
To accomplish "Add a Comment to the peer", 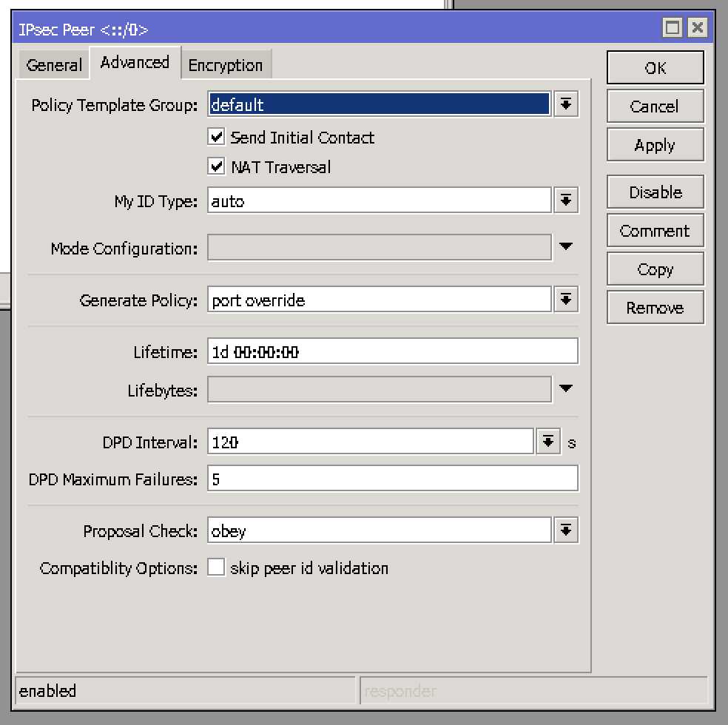I will point(655,231).
